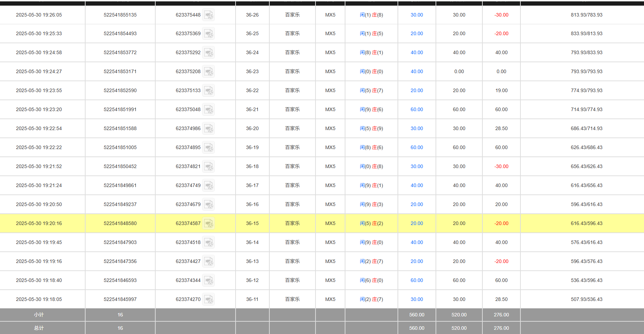
Task: Click balance cell 813.93/783.93
Action: click(x=586, y=15)
